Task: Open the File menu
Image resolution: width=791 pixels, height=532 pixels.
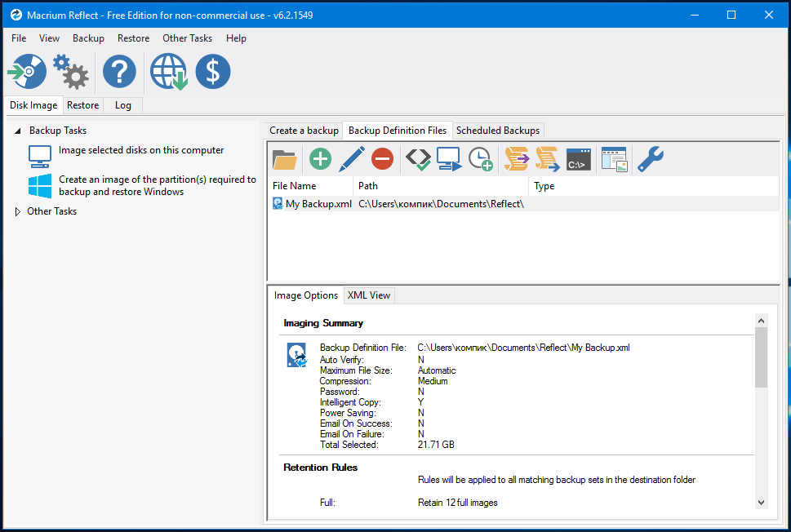Action: click(x=19, y=38)
